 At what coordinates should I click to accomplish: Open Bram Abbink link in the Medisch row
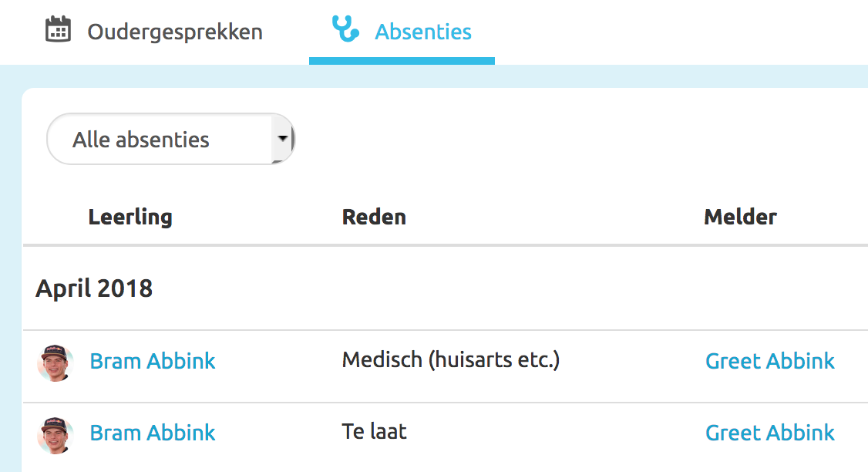tap(153, 361)
